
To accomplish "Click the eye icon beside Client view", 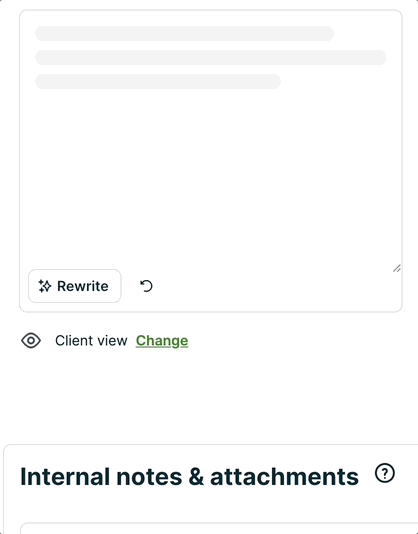I will 31,341.
